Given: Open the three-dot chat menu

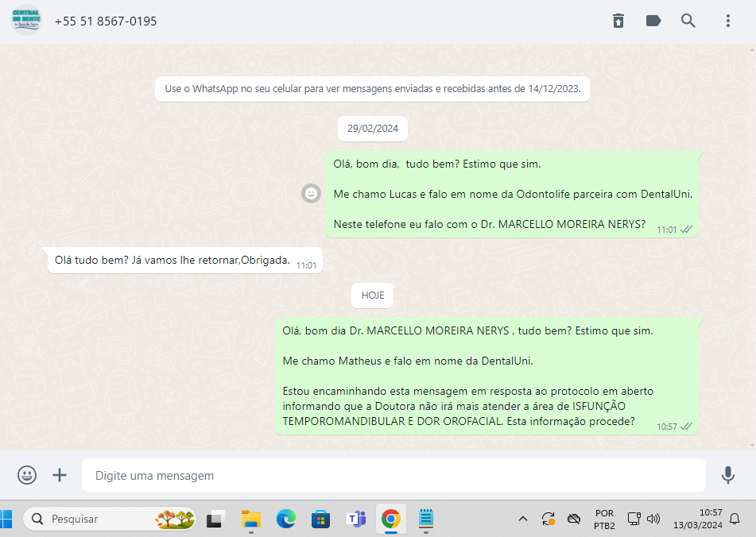Looking at the screenshot, I should [x=728, y=21].
